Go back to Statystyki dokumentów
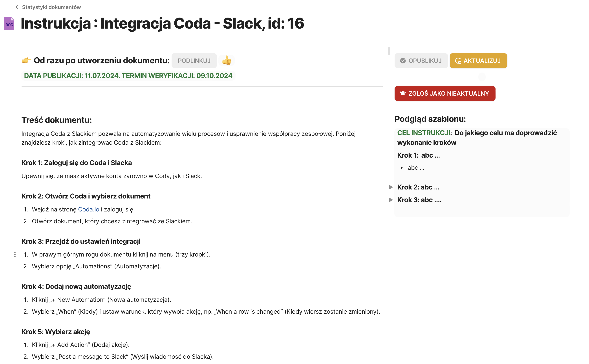Viewport: 589px width, 364px height. (51, 7)
